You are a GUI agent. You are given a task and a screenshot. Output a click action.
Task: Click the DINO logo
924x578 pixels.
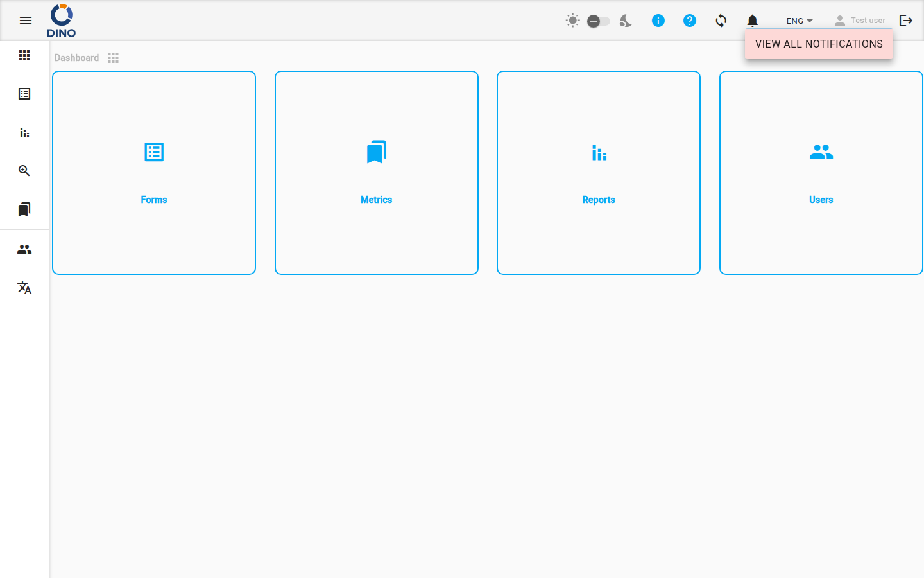(62, 21)
